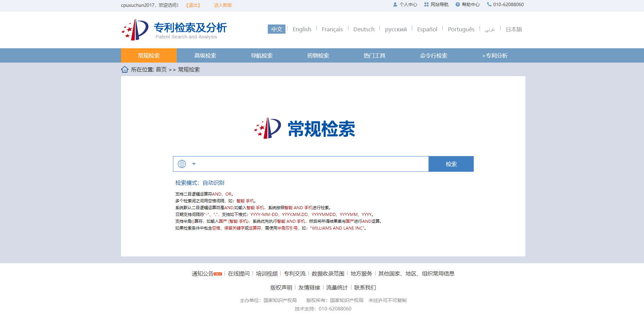
Task: Switch language to Português
Action: click(461, 29)
